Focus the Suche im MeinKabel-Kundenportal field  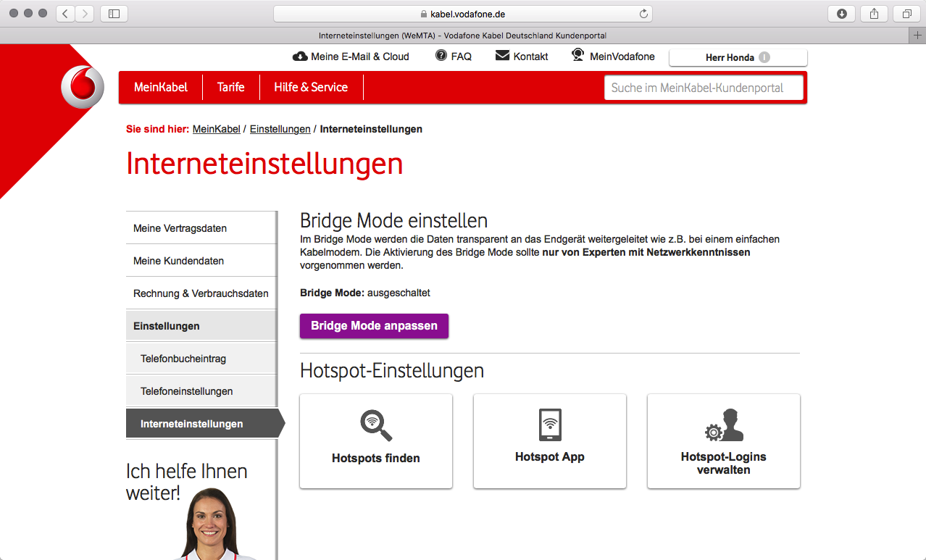tap(704, 88)
